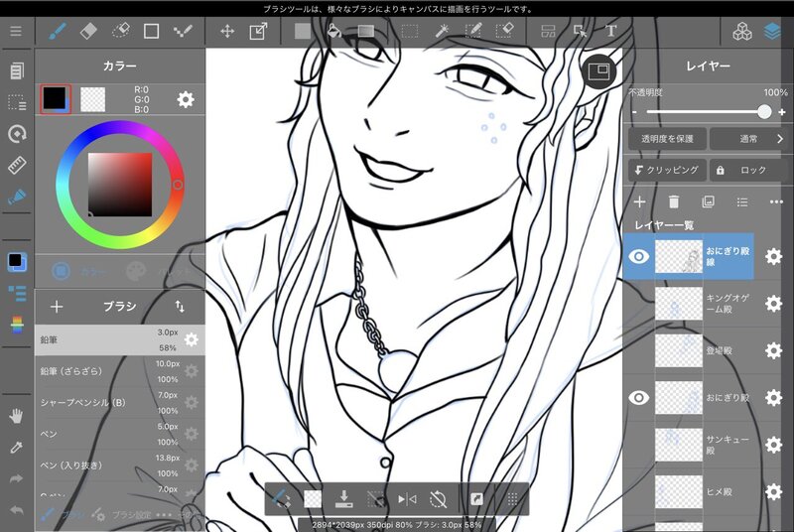Image resolution: width=794 pixels, height=532 pixels.
Task: Open the rainbow palette panel icon
Action: tap(17, 325)
